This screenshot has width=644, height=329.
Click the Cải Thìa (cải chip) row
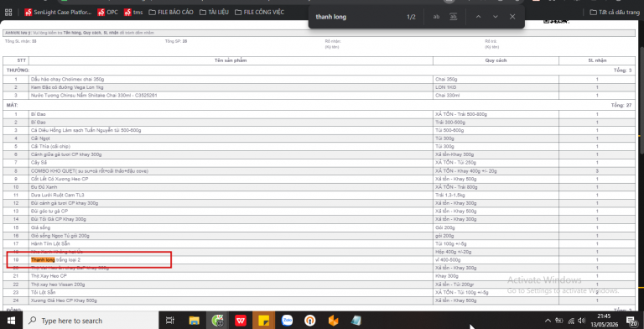pyautogui.click(x=319, y=146)
